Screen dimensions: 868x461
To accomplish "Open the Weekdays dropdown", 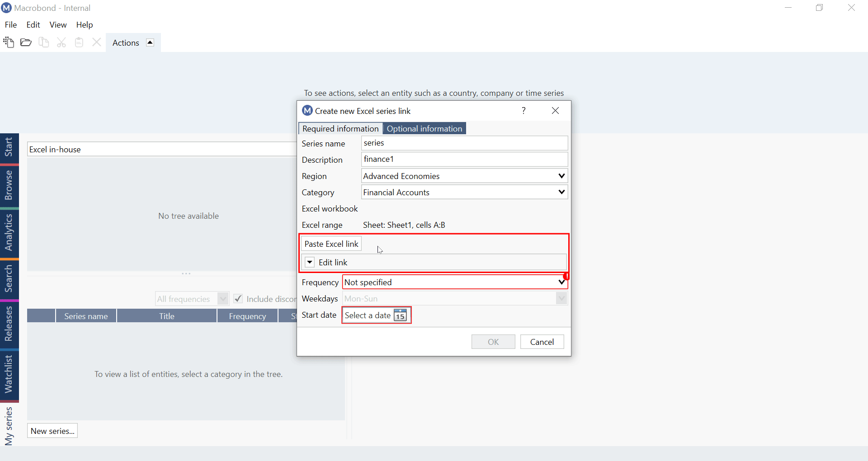I will [561, 298].
